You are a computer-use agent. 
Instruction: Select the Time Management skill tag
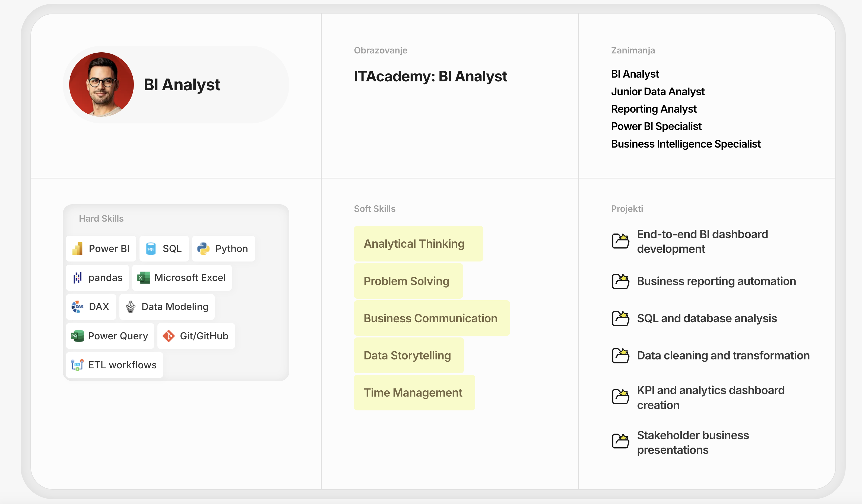coord(414,393)
